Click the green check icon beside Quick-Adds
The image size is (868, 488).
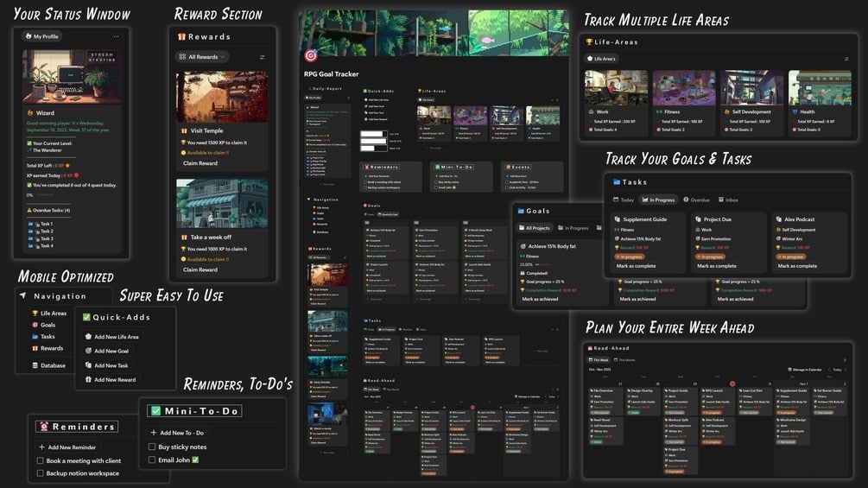tap(86, 317)
